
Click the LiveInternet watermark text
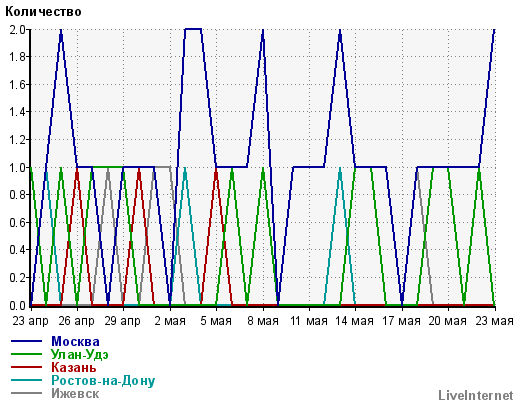pos(476,395)
